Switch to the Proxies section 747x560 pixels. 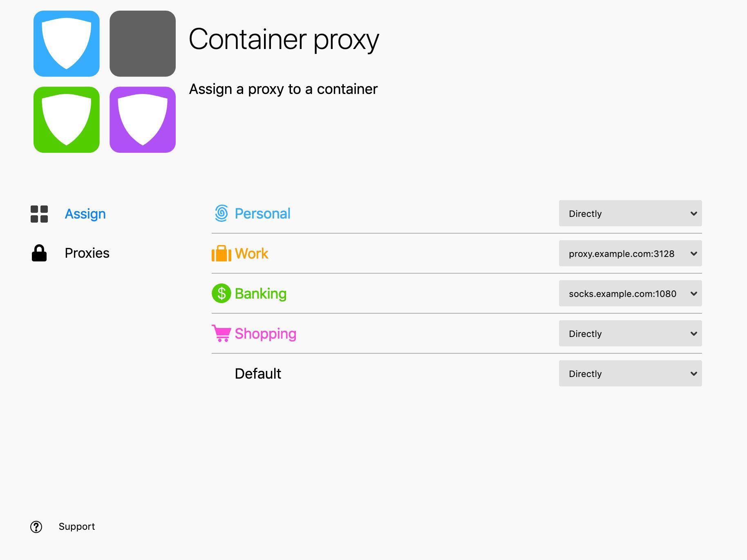87,253
